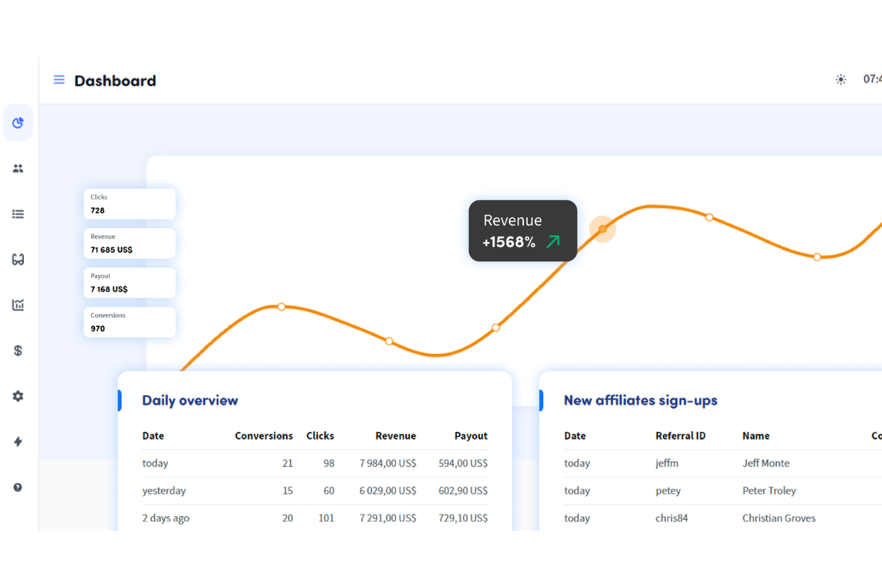The width and height of the screenshot is (882, 588).
Task: Click the Conversions column header in Daily overview
Action: [x=264, y=435]
